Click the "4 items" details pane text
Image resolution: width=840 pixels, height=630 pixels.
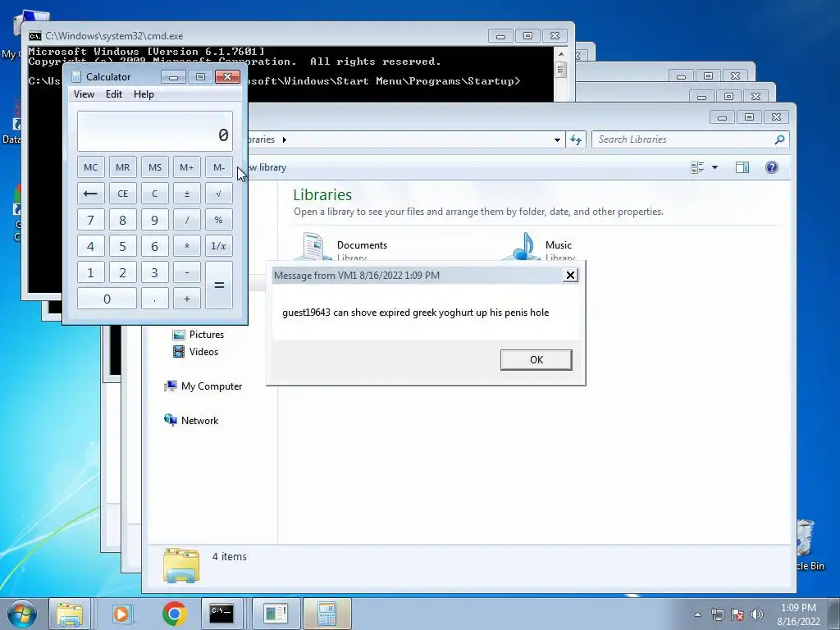(x=230, y=557)
